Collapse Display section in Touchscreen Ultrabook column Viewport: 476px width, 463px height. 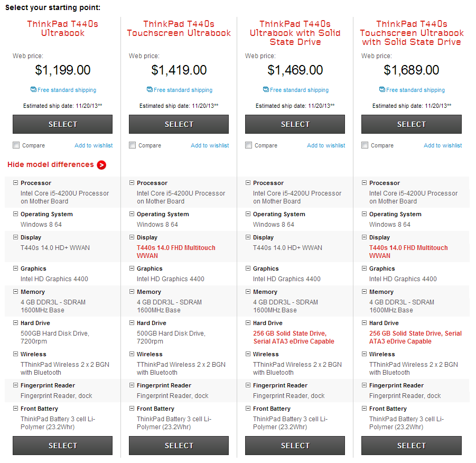point(132,237)
